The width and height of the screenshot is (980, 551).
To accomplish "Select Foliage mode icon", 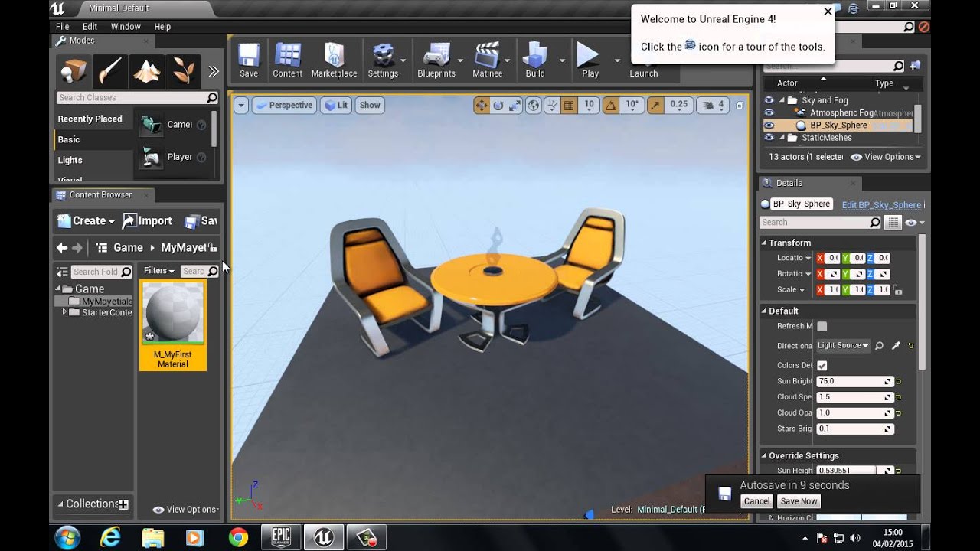I will (x=184, y=71).
